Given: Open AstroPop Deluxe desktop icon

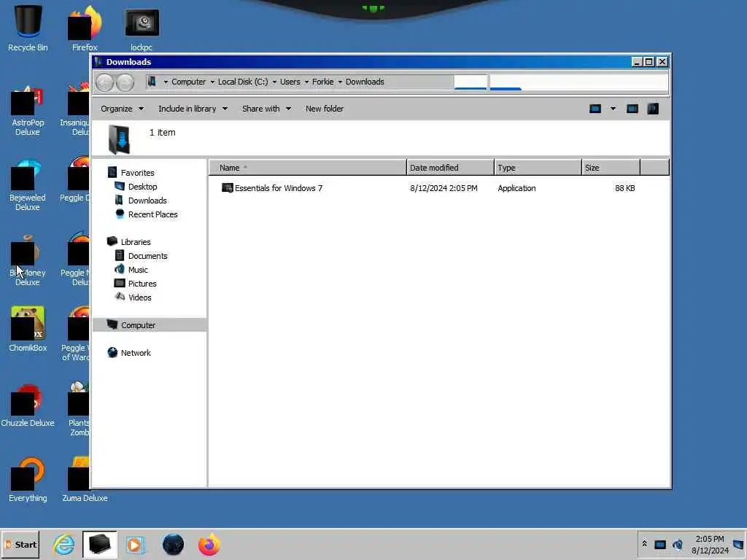Looking at the screenshot, I should [28, 111].
